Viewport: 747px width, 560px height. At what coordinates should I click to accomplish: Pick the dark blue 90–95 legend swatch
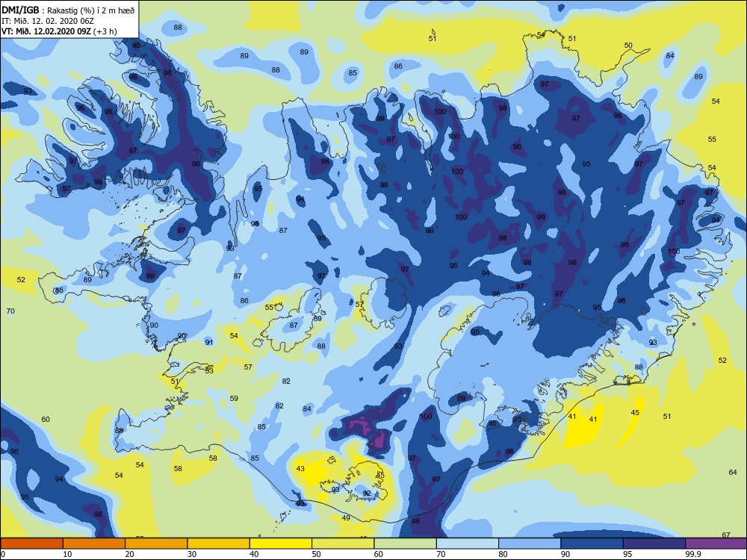pyautogui.click(x=592, y=544)
